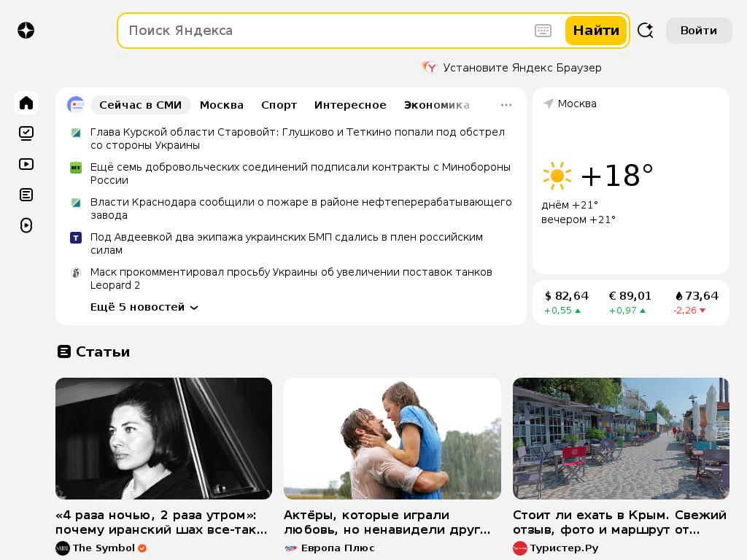The image size is (747, 560).
Task: Click Установите Яндекс Браузер link
Action: click(x=522, y=68)
